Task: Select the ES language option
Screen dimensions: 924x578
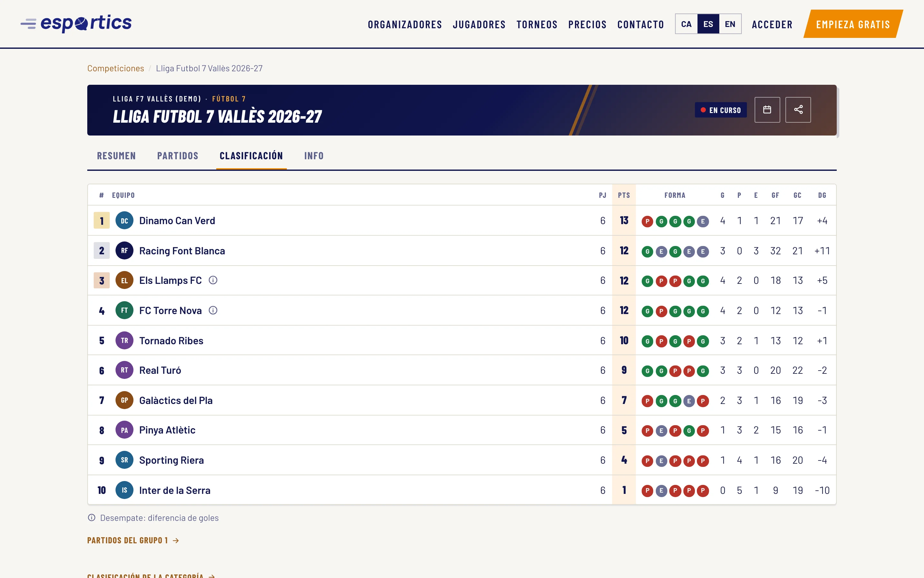Action: point(708,24)
